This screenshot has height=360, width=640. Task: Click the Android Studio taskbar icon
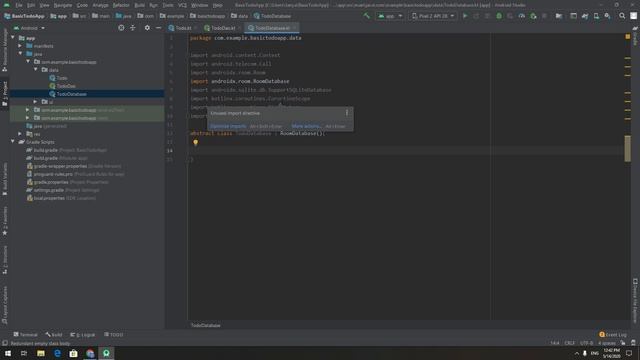(x=106, y=353)
